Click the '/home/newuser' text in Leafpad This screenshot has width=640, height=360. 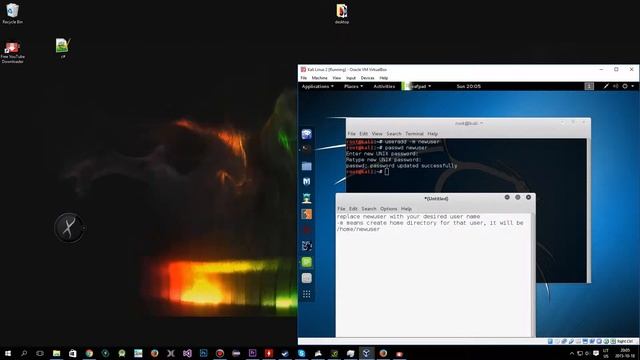coord(358,229)
